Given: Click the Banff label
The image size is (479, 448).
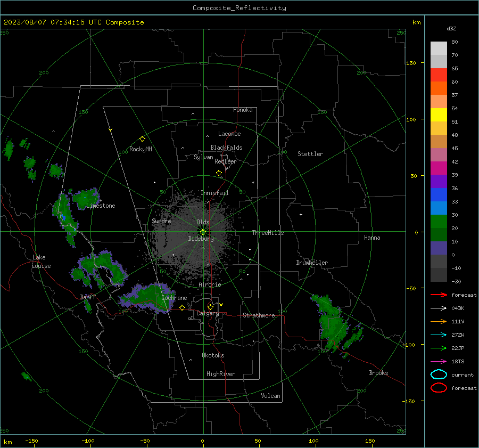Looking at the screenshot, I should pyautogui.click(x=88, y=297).
